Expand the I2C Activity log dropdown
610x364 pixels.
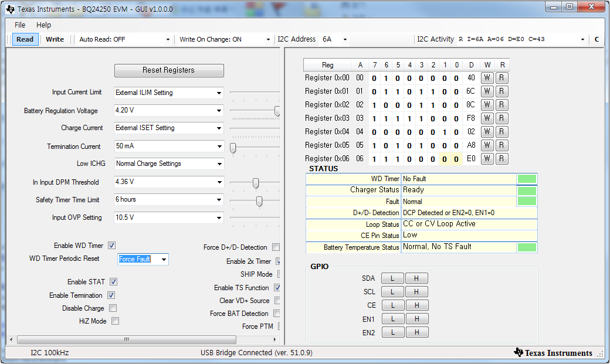coord(582,39)
